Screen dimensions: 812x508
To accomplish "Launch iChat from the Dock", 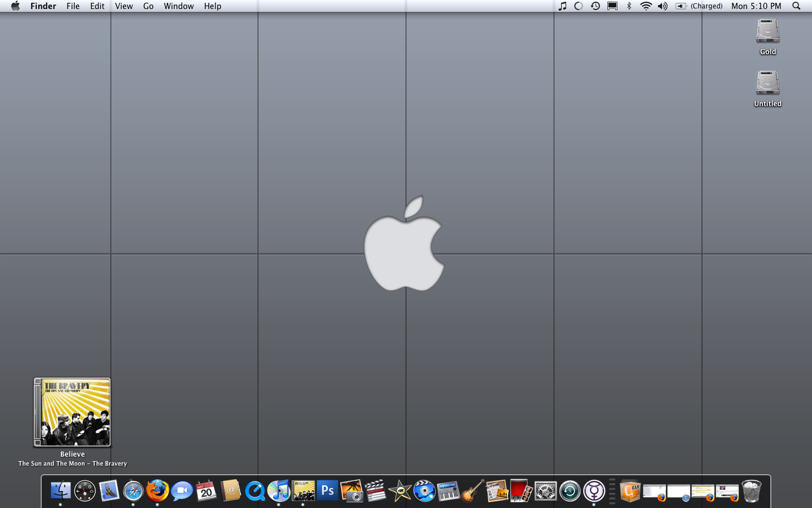I will point(182,491).
